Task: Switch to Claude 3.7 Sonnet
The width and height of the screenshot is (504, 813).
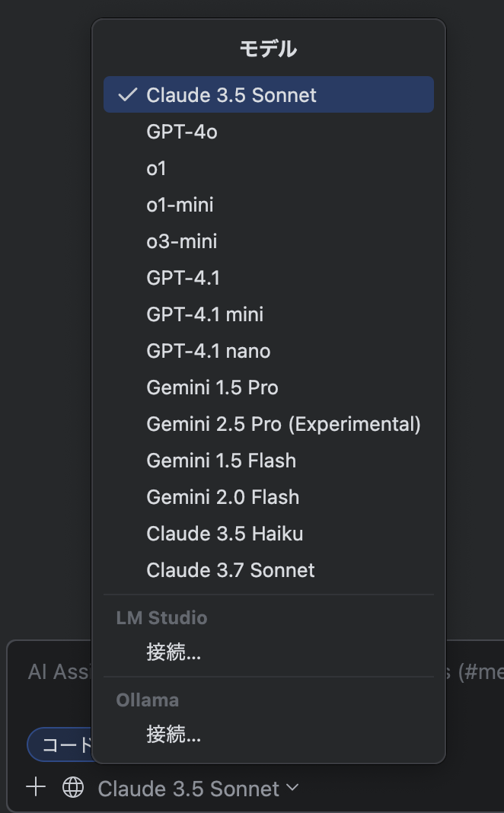Action: tap(269, 570)
